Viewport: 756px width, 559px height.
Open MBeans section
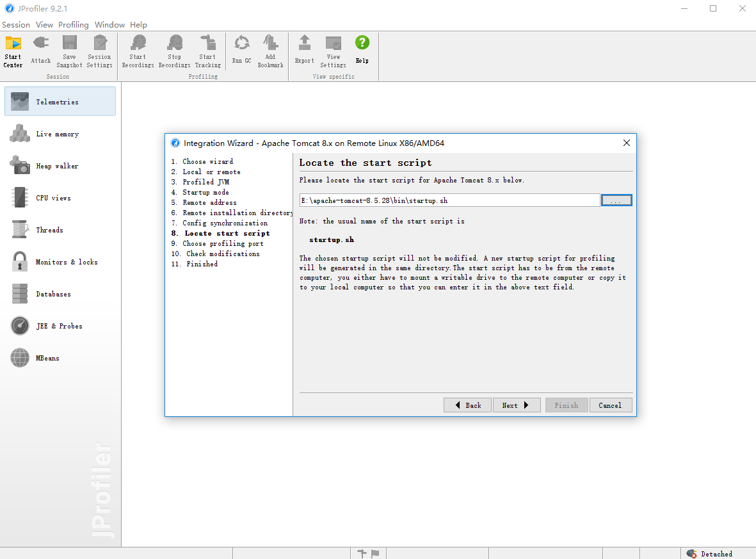(60, 358)
